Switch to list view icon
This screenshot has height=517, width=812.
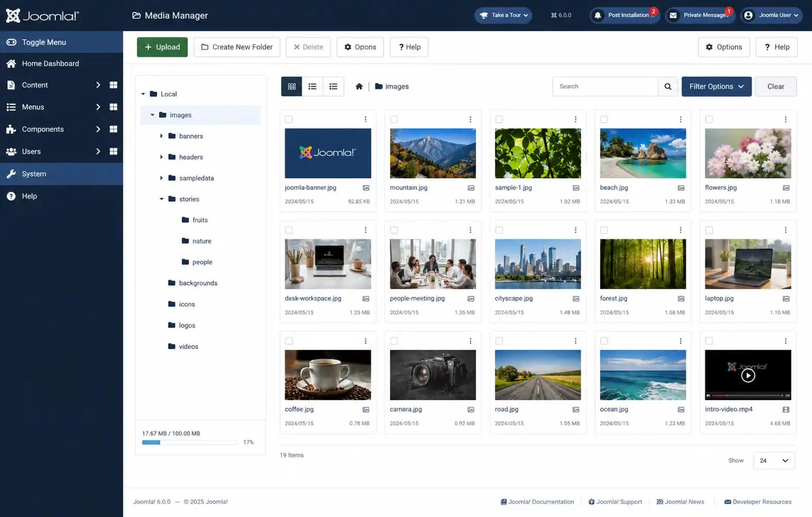(x=313, y=86)
